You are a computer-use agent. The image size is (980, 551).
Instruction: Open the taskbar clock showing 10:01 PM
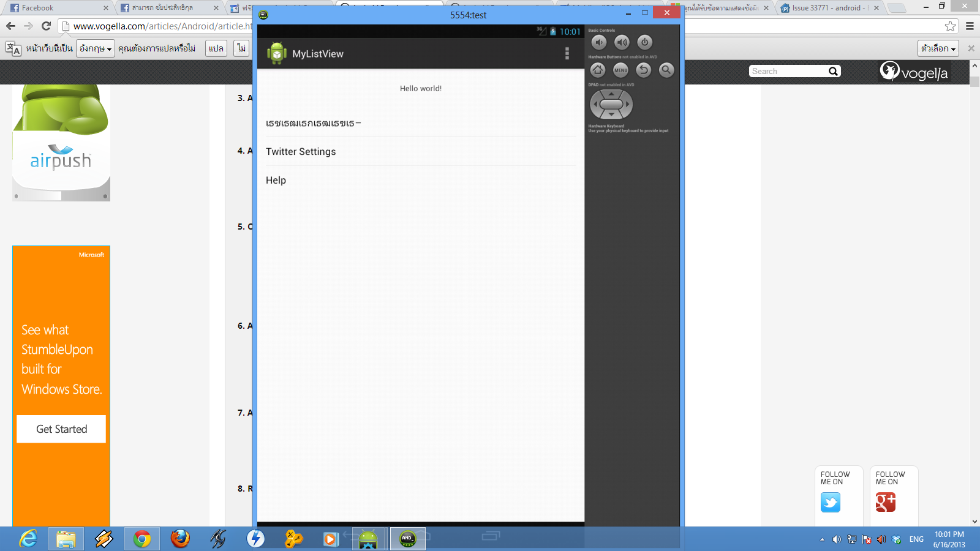click(x=949, y=539)
